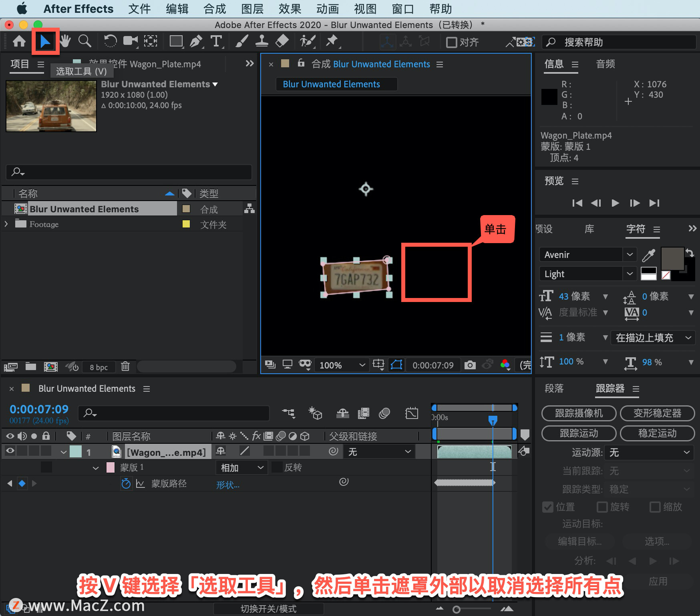Toggle the composition lock icon
Viewport: 700px width, 616px height.
point(301,63)
